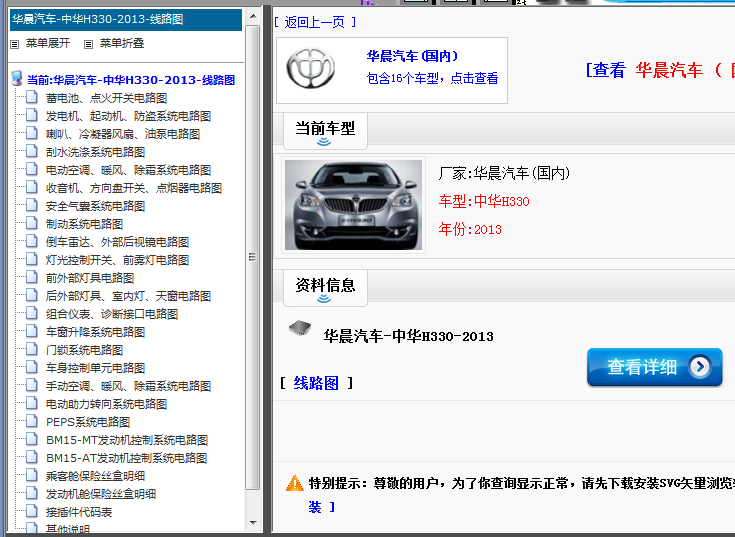Open 电动助力转向系统电路图

[x=106, y=404]
